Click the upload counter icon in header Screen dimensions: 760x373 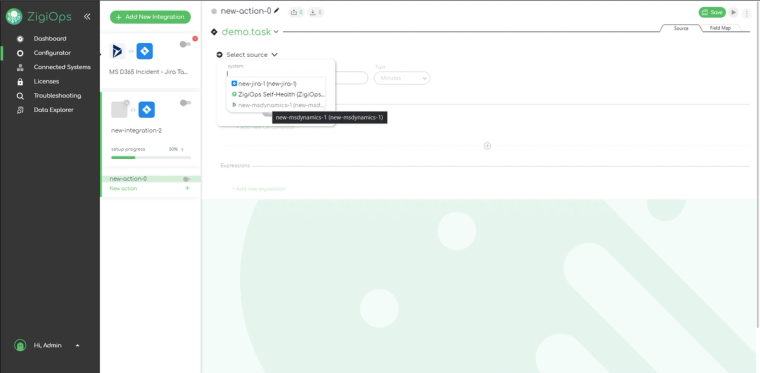tap(296, 12)
